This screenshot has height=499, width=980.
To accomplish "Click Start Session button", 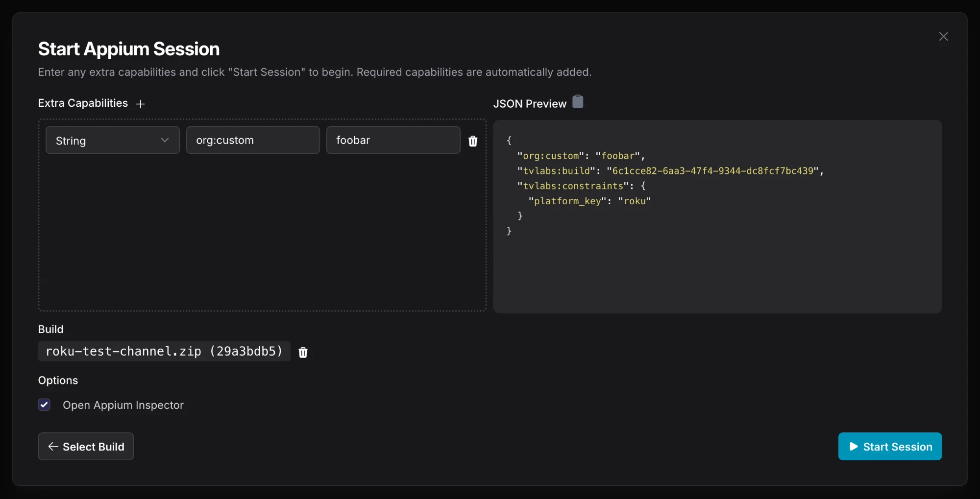I will click(x=890, y=446).
